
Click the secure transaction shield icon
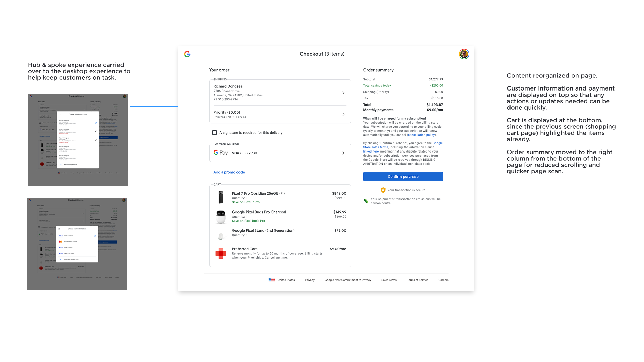pyautogui.click(x=383, y=190)
